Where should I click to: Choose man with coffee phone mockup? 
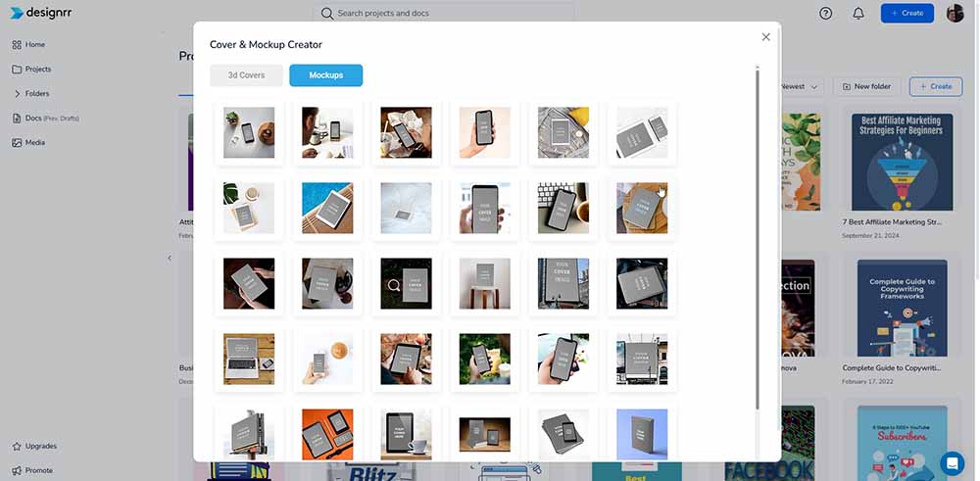click(327, 132)
